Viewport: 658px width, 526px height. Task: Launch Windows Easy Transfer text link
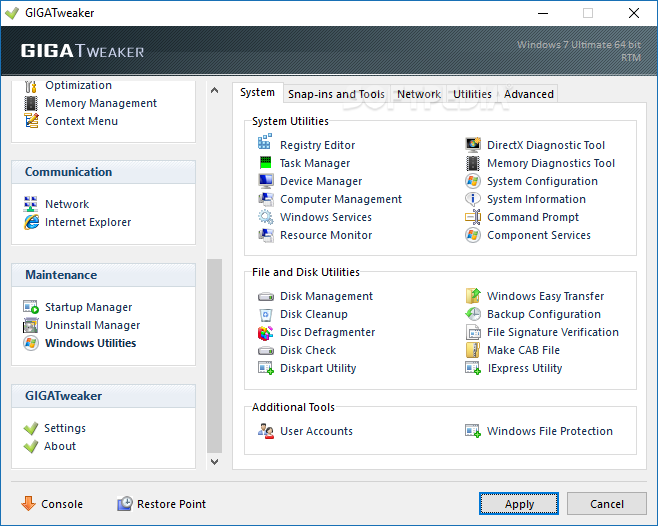[x=546, y=296]
